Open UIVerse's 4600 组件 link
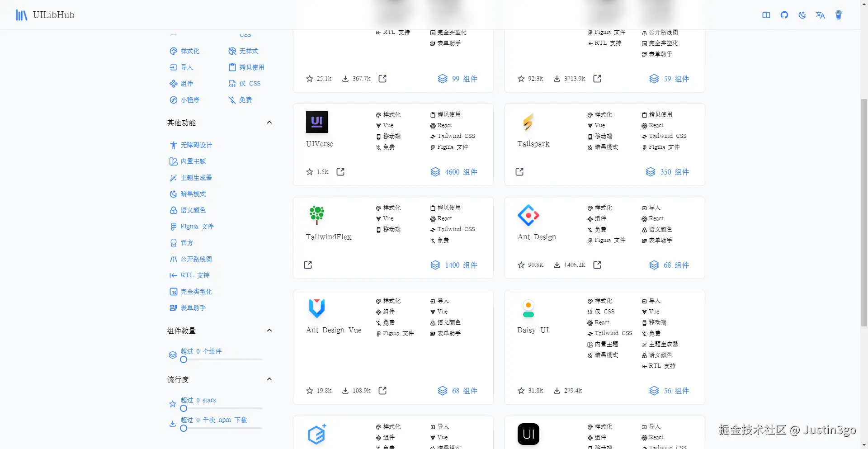This screenshot has height=449, width=868. 454,172
